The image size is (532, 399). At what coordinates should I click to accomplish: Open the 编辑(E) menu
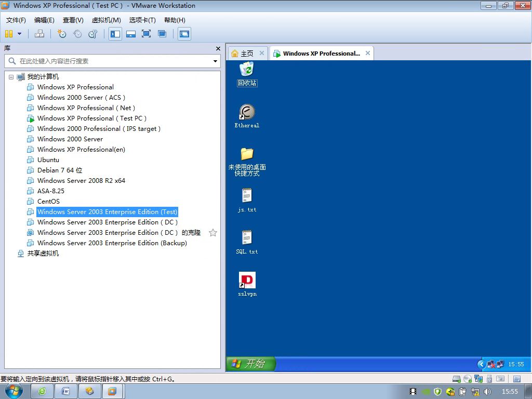coord(44,20)
